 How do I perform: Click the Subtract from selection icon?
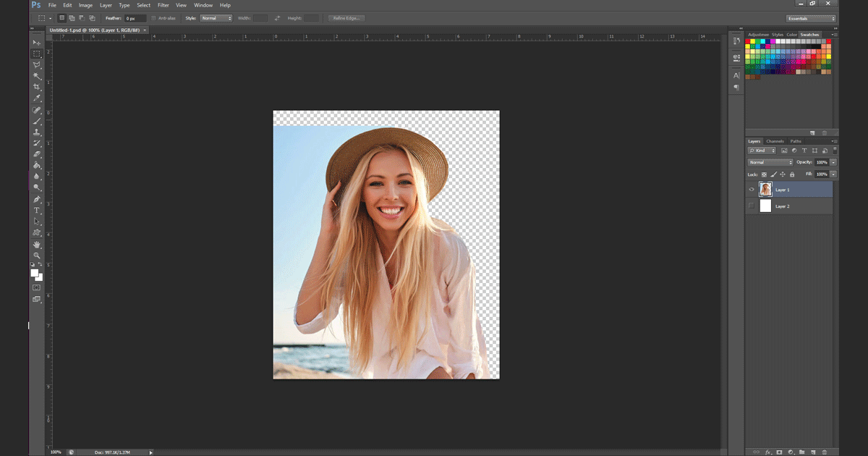pos(82,17)
